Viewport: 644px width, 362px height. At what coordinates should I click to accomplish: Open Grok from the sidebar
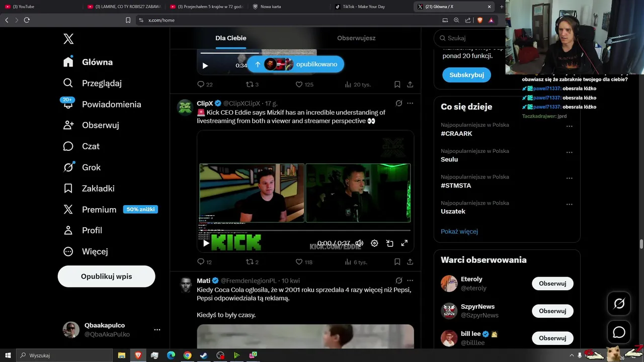[82, 167]
